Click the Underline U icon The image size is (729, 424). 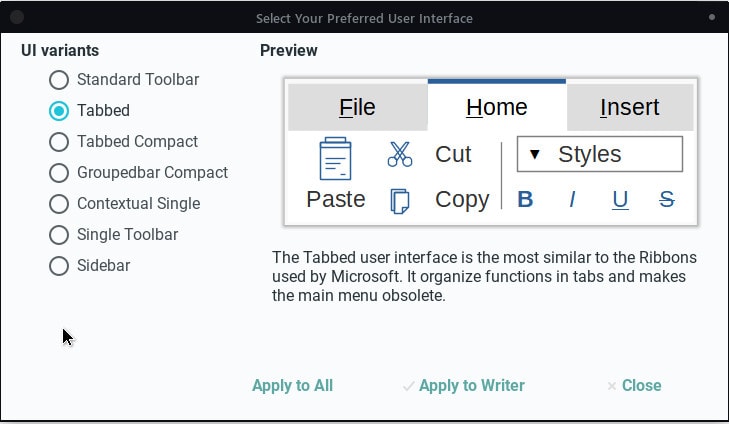(620, 200)
